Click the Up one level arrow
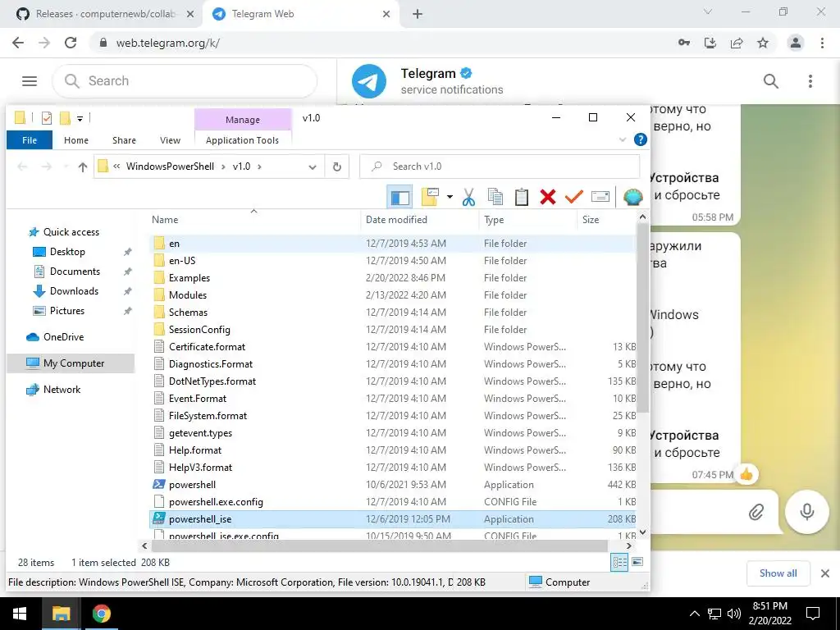Image resolution: width=840 pixels, height=630 pixels. click(x=83, y=167)
